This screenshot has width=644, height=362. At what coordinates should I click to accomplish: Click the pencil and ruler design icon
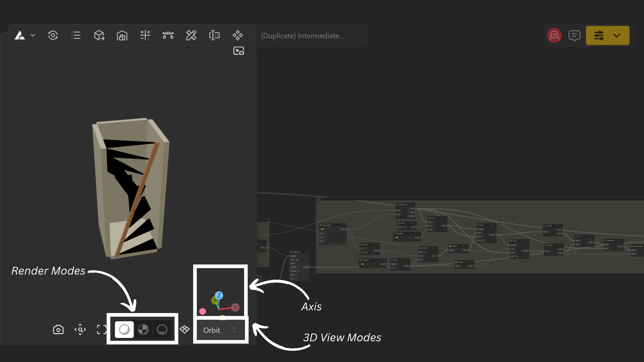click(x=191, y=35)
